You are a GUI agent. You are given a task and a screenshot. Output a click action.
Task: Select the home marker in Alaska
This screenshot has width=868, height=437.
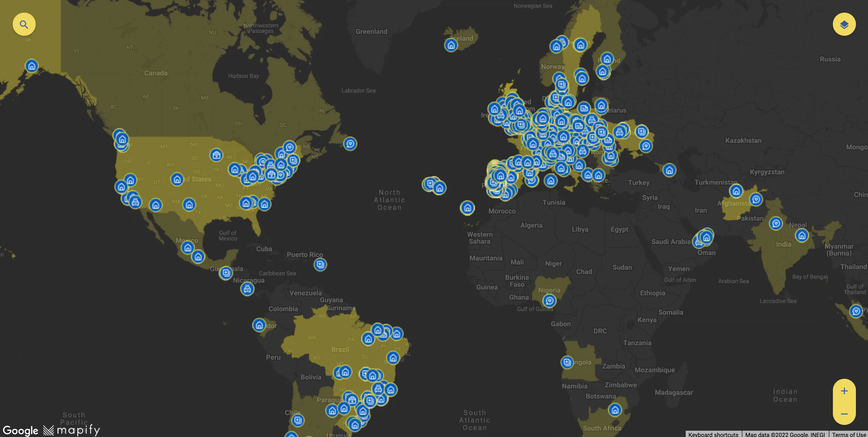coord(32,66)
